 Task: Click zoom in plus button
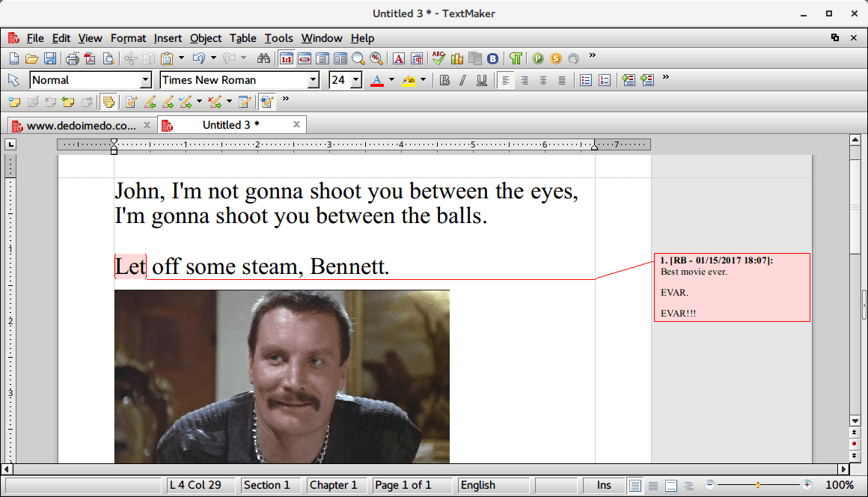click(x=807, y=485)
